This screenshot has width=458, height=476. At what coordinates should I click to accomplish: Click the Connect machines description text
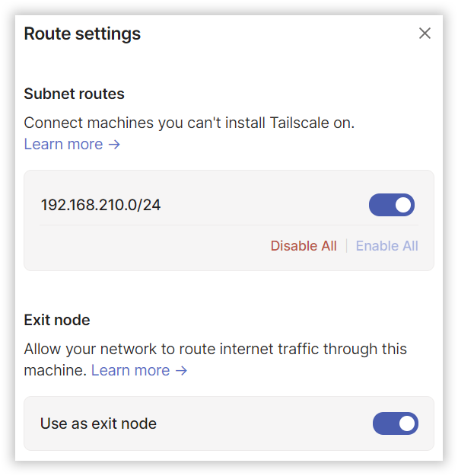(x=189, y=122)
